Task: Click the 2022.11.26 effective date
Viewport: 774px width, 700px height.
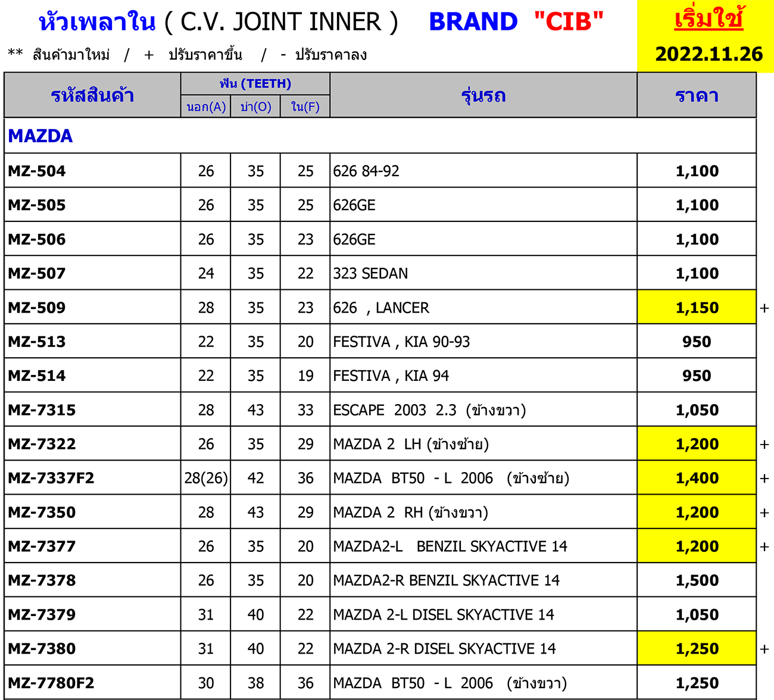Action: [709, 54]
